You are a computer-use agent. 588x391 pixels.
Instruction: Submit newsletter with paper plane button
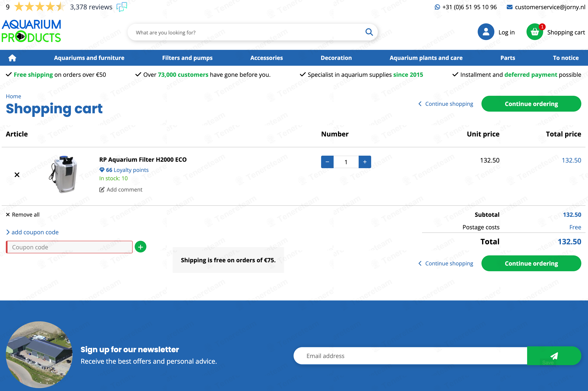pyautogui.click(x=554, y=356)
